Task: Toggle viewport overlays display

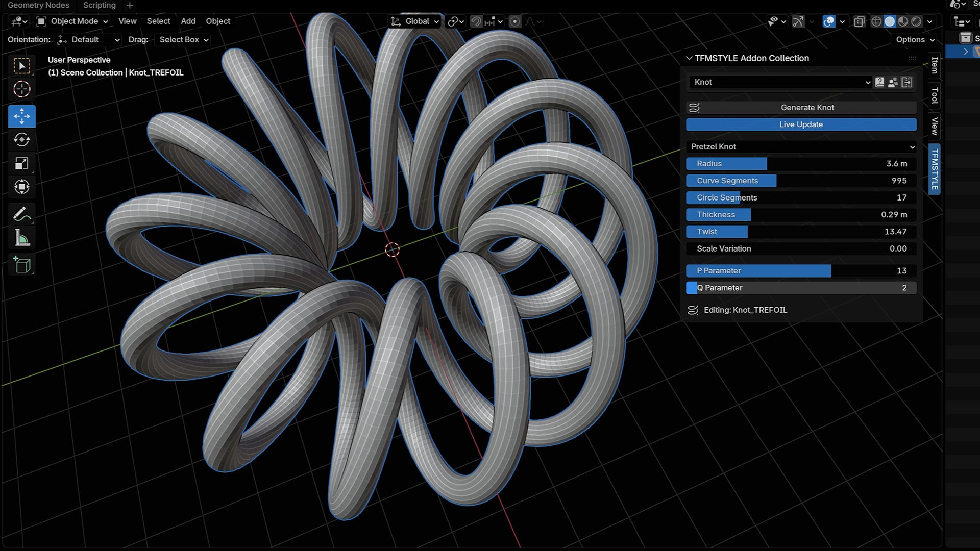Action: tap(829, 21)
